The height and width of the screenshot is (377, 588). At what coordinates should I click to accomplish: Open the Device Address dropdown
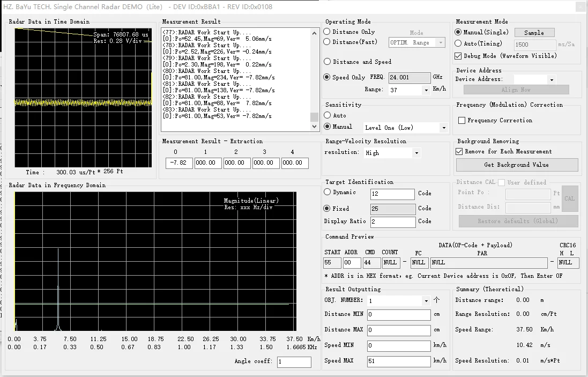[552, 79]
